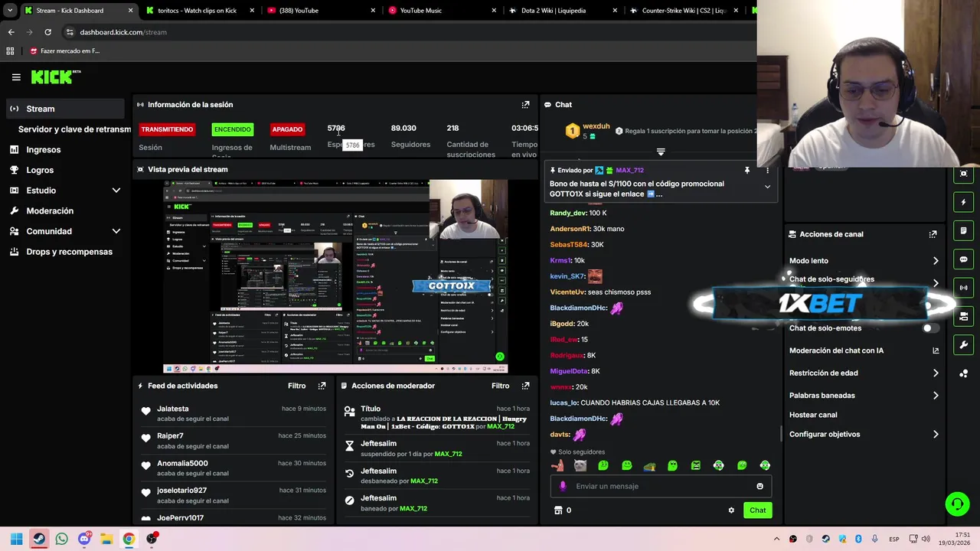Image resolution: width=980 pixels, height=551 pixels.
Task: Open the browser tab list dropdown
Action: (x=9, y=11)
